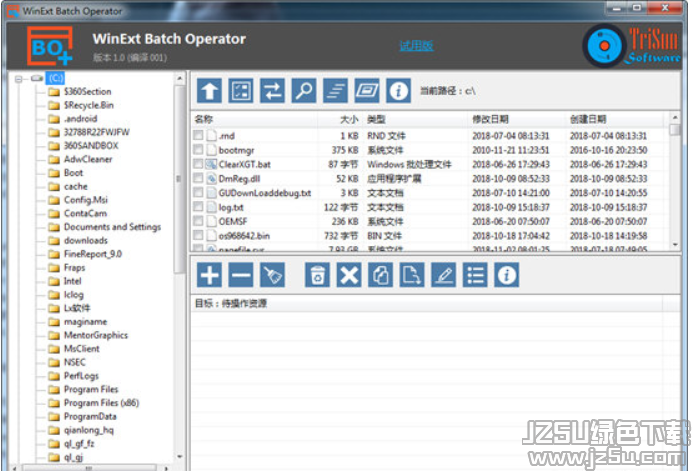
Task: Click the select-all checklist toolbar icon
Action: [x=241, y=91]
